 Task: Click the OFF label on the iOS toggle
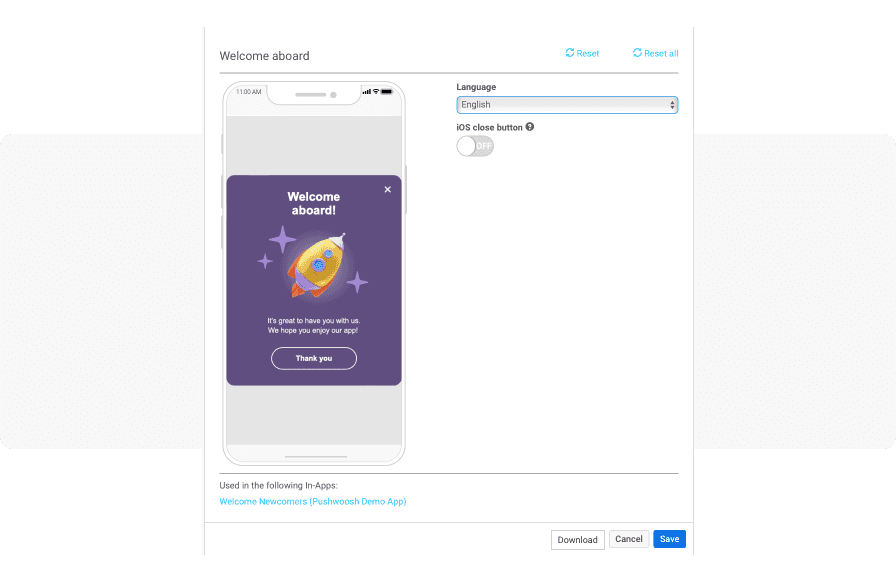483,146
